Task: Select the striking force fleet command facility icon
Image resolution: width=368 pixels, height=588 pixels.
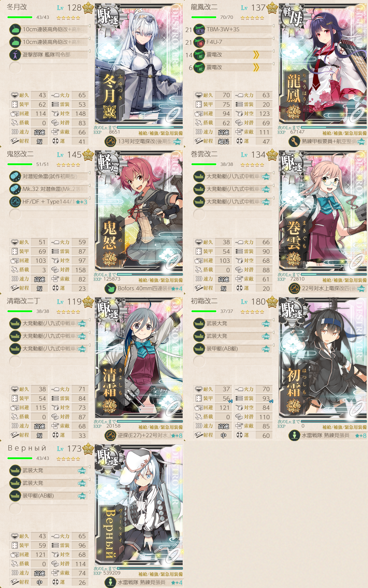Action: pyautogui.click(x=15, y=55)
